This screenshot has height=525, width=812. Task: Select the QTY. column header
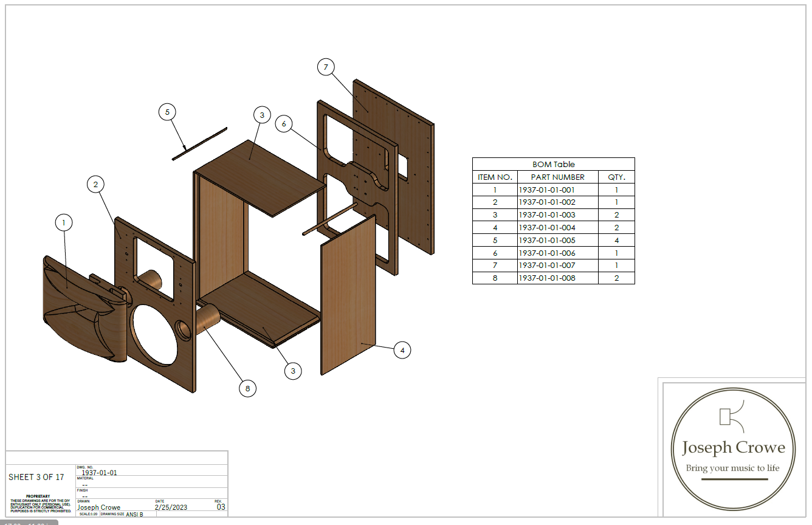616,177
